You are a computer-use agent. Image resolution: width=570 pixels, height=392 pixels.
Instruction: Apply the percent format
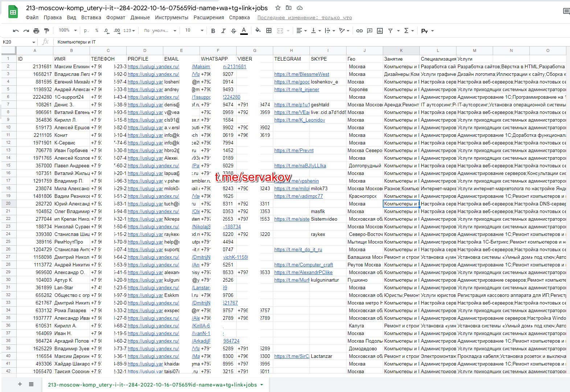tap(97, 31)
